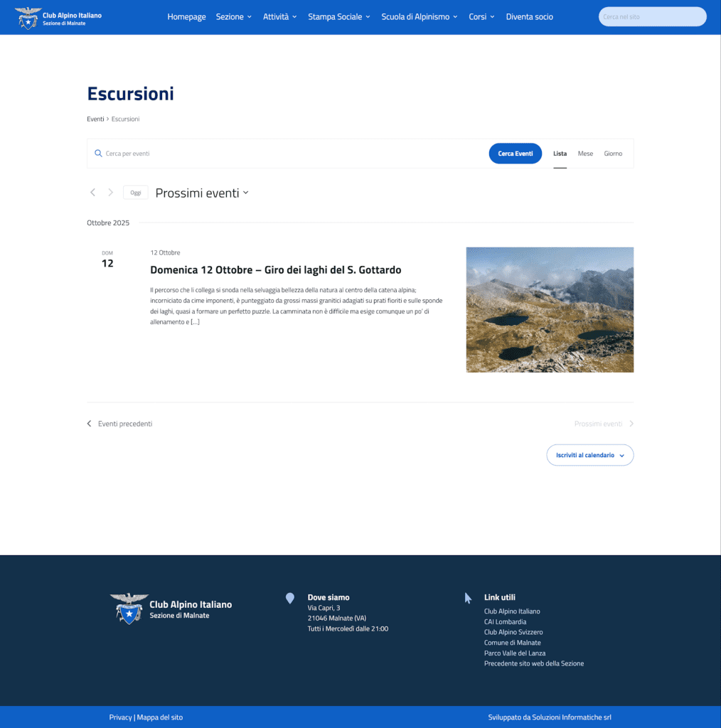The height and width of the screenshot is (728, 721).
Task: Click the CAI eagle logo in the header
Action: pos(28,17)
